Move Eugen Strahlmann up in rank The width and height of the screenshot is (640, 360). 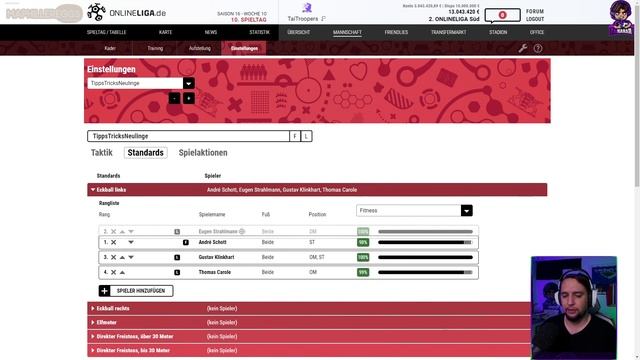coord(122,231)
